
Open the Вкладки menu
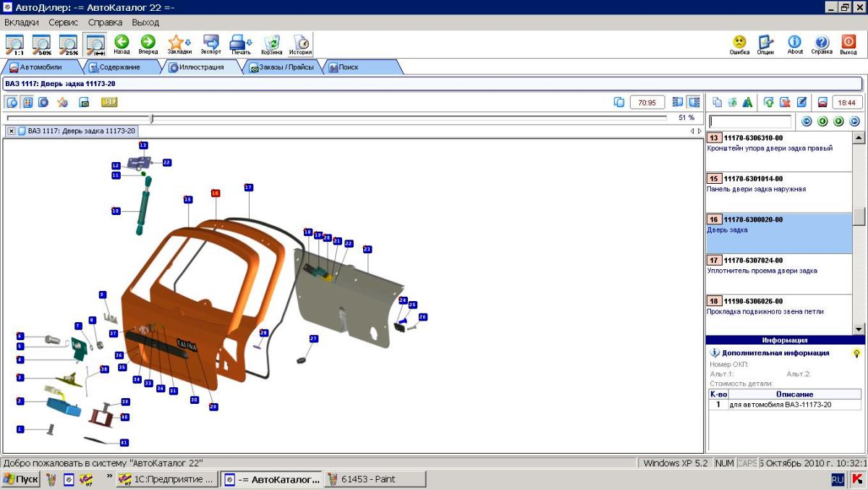[22, 22]
